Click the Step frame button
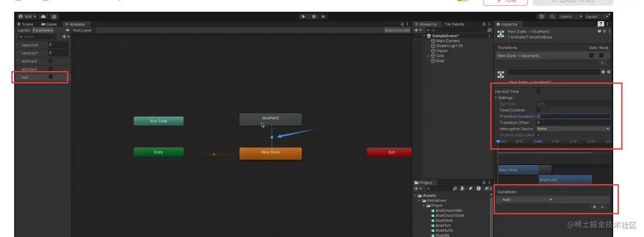This screenshot has height=237, width=644. 324,17
